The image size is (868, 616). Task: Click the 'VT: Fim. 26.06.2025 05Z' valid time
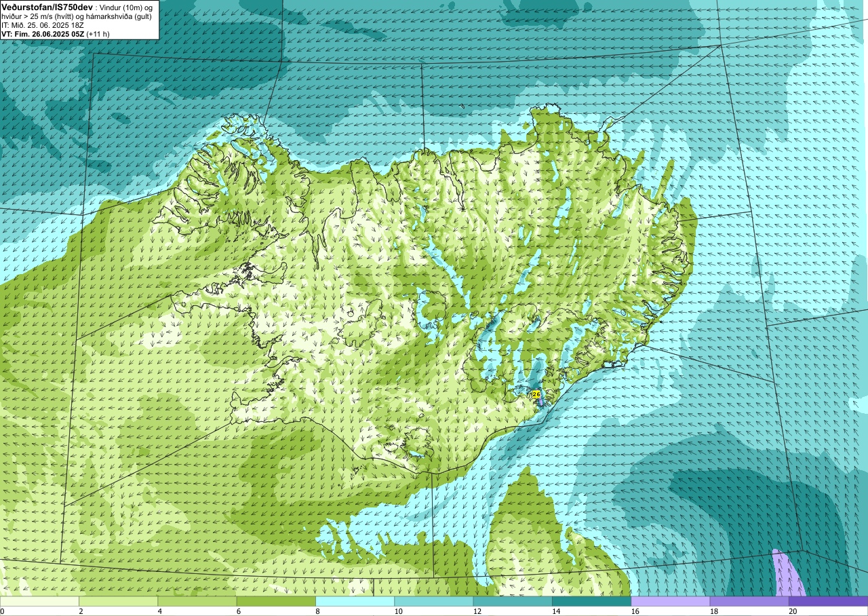pos(43,33)
